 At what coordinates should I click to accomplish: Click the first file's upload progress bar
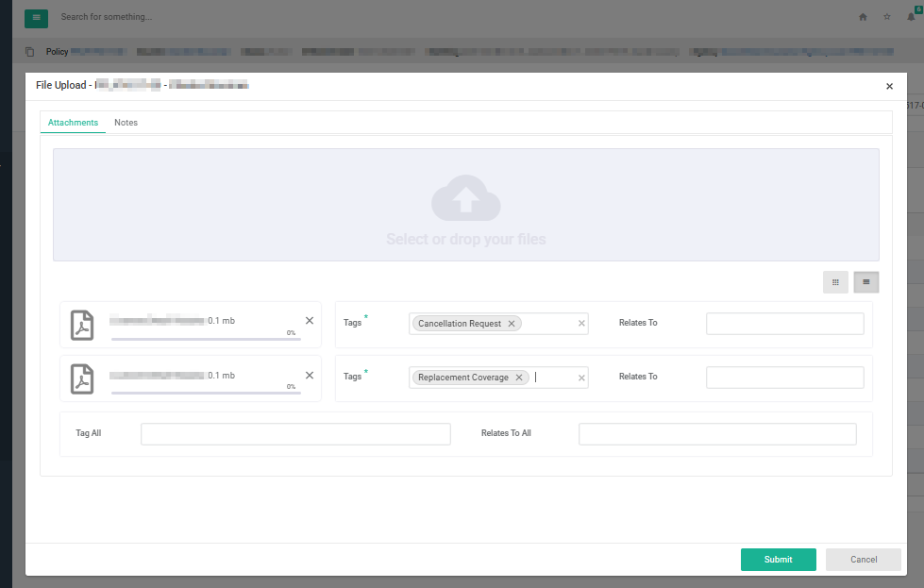tap(205, 338)
